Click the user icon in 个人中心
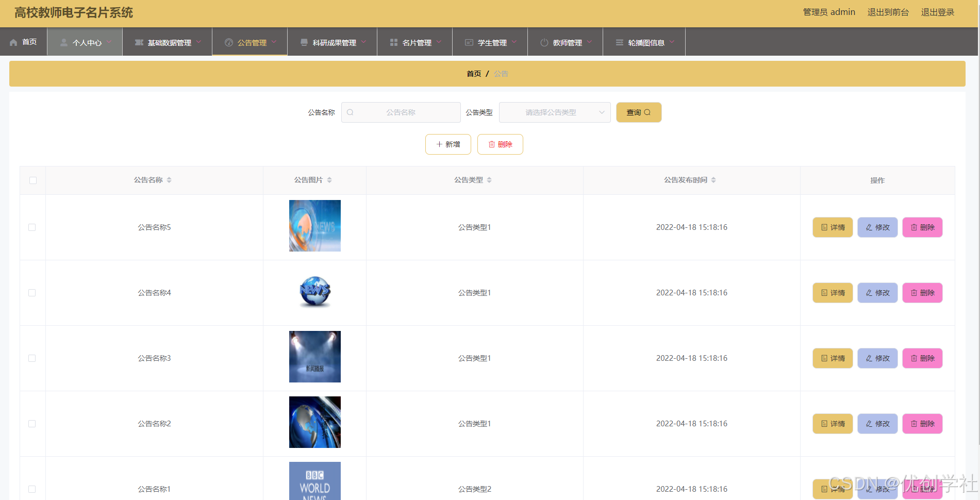This screenshot has height=500, width=980. 64,42
